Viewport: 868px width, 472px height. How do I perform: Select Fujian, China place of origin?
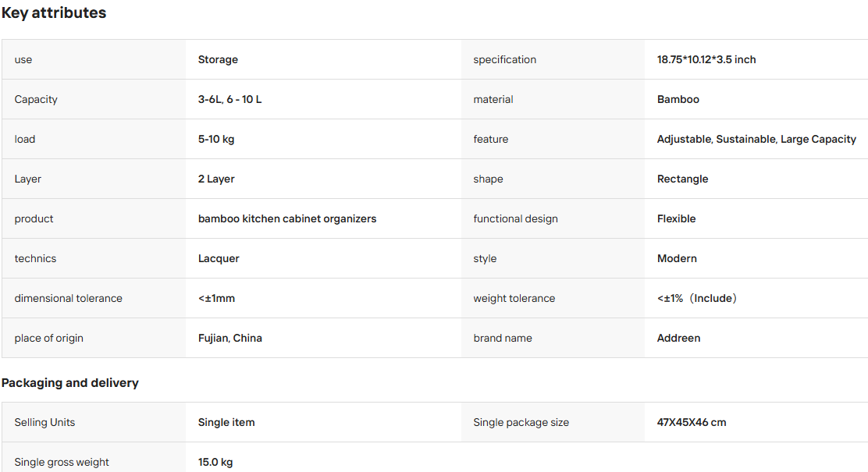[230, 338]
